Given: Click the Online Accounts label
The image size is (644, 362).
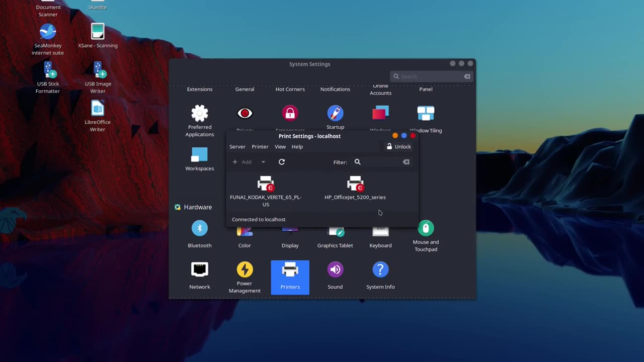Looking at the screenshot, I should click(380, 90).
